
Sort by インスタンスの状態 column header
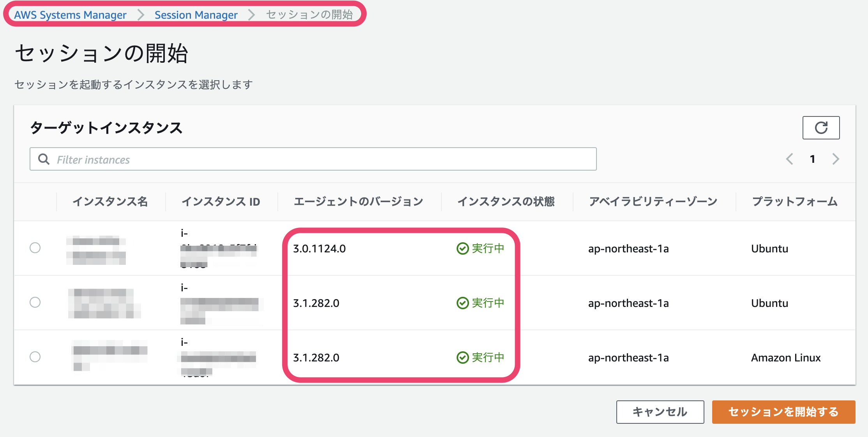506,201
